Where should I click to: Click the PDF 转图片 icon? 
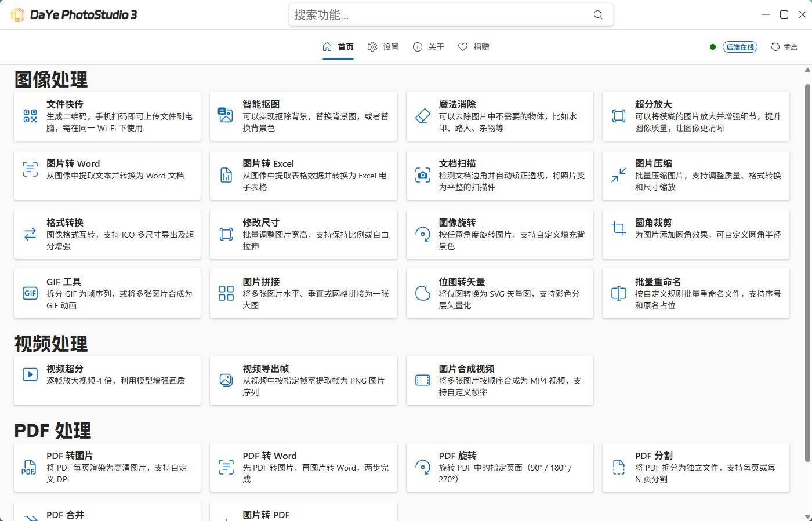click(29, 467)
